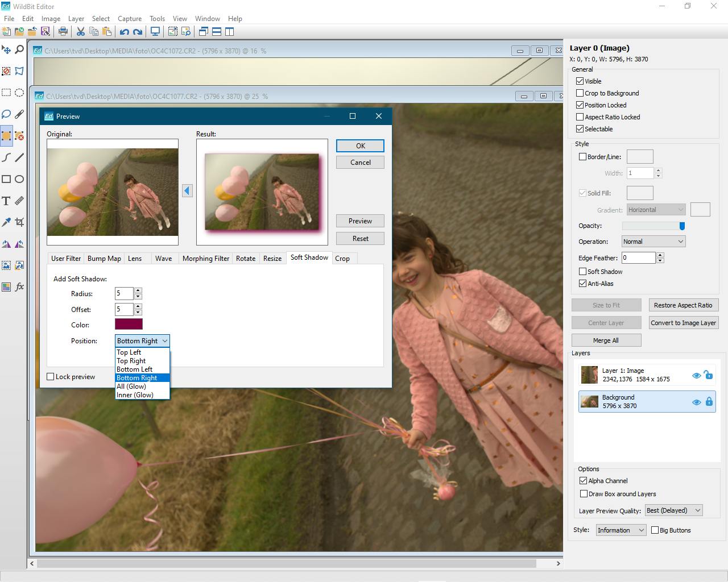This screenshot has width=728, height=582.
Task: Switch to the Bump Map tab
Action: click(x=104, y=259)
